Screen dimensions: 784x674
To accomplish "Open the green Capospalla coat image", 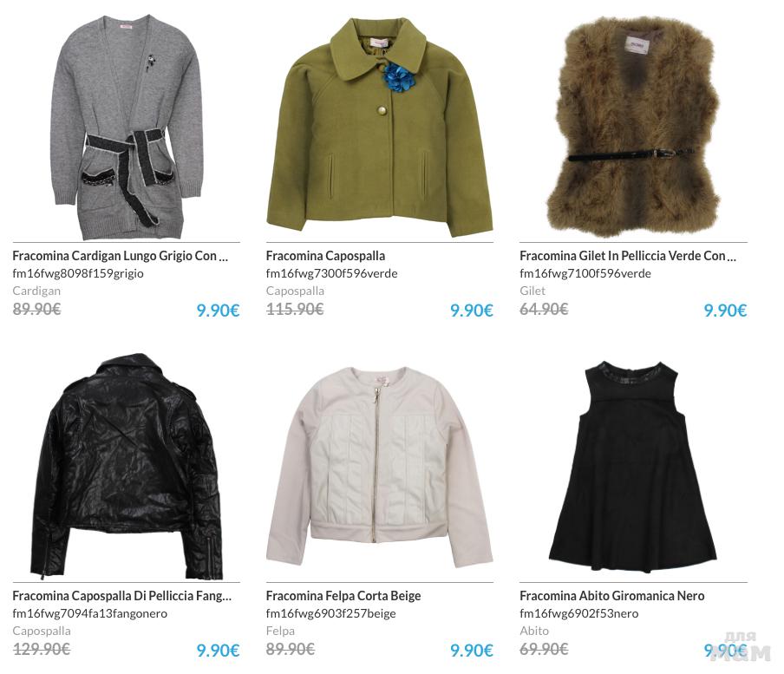I will pyautogui.click(x=380, y=128).
